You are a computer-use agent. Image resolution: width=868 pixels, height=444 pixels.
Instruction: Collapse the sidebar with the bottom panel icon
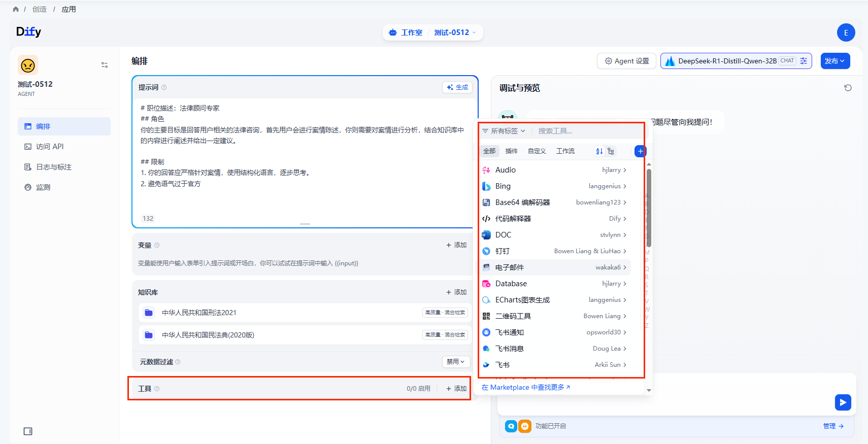[28, 431]
